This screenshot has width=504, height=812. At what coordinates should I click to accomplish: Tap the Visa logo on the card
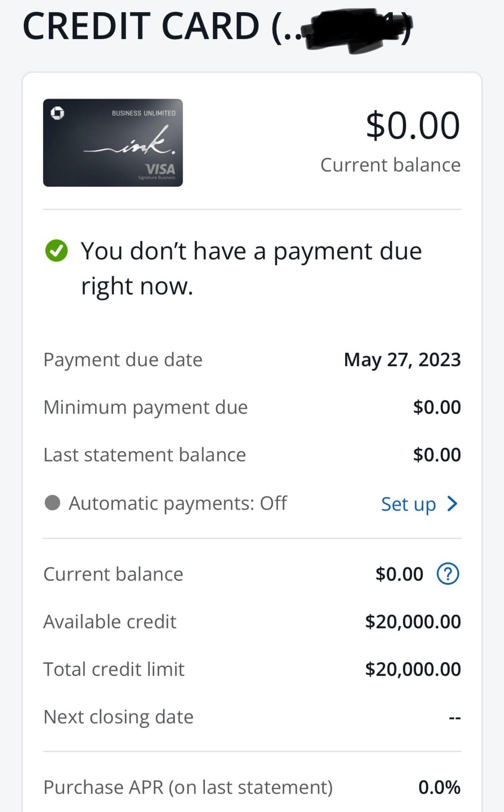160,169
